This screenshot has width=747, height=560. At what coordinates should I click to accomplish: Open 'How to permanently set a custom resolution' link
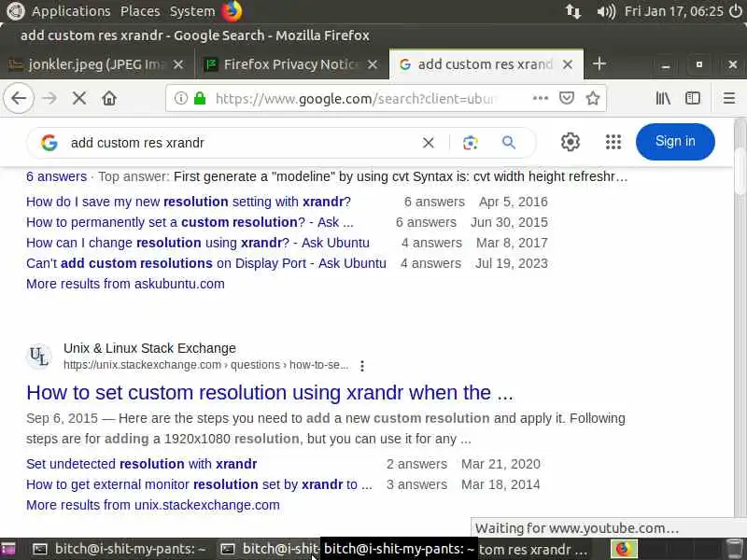coord(190,222)
